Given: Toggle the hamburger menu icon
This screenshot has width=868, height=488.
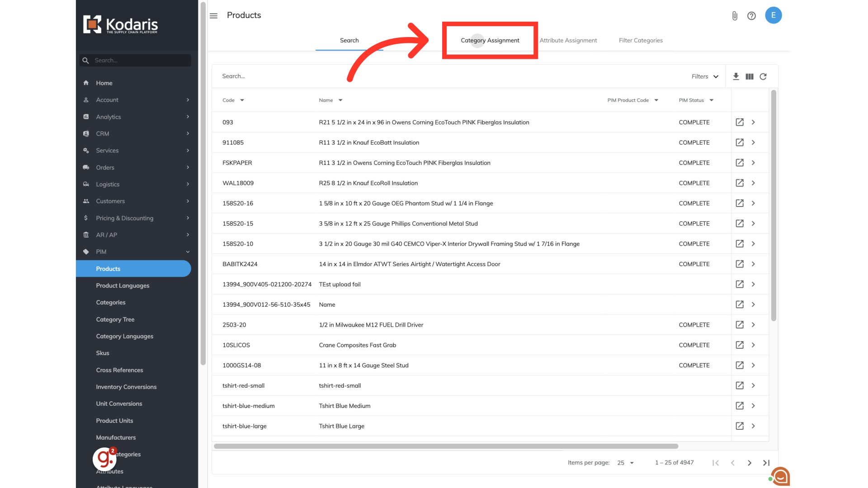Looking at the screenshot, I should 214,16.
